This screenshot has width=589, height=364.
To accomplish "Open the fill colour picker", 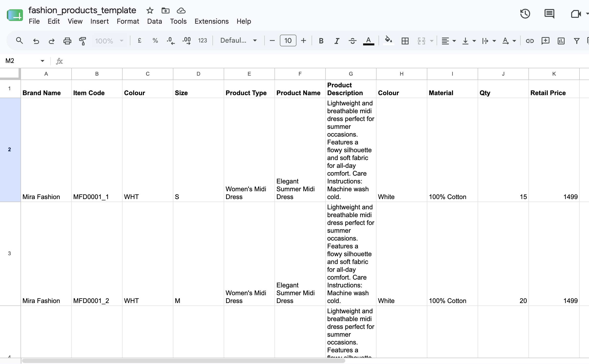I will [389, 40].
